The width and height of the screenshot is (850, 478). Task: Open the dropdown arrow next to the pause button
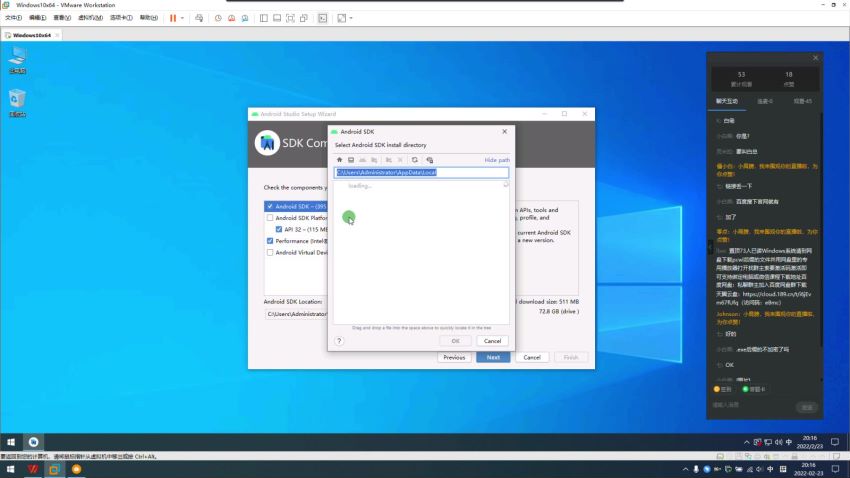pyautogui.click(x=182, y=18)
